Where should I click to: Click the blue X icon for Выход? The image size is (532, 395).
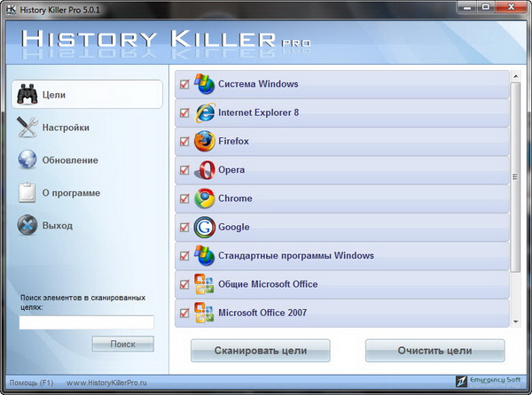click(x=28, y=226)
